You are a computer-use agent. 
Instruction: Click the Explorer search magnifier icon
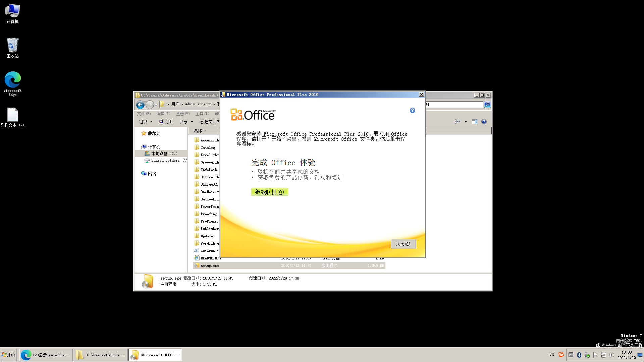(x=487, y=105)
